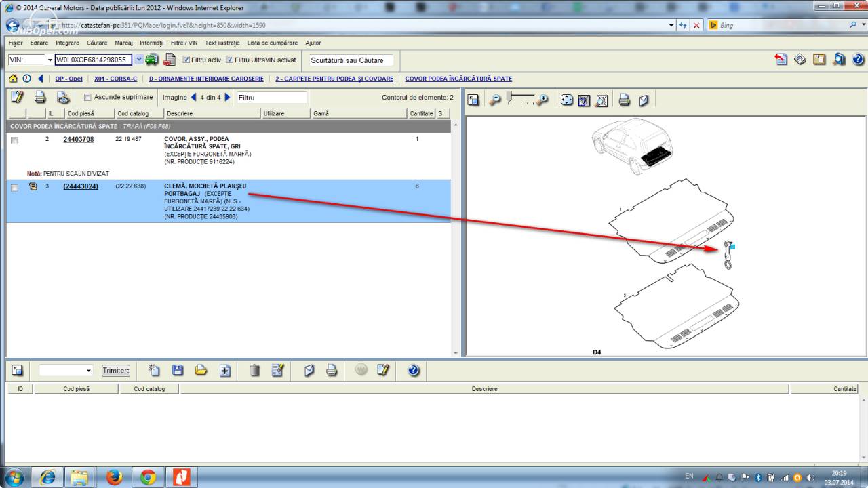Zoom in the illustration
Image resolution: width=868 pixels, height=488 pixels.
click(x=542, y=100)
